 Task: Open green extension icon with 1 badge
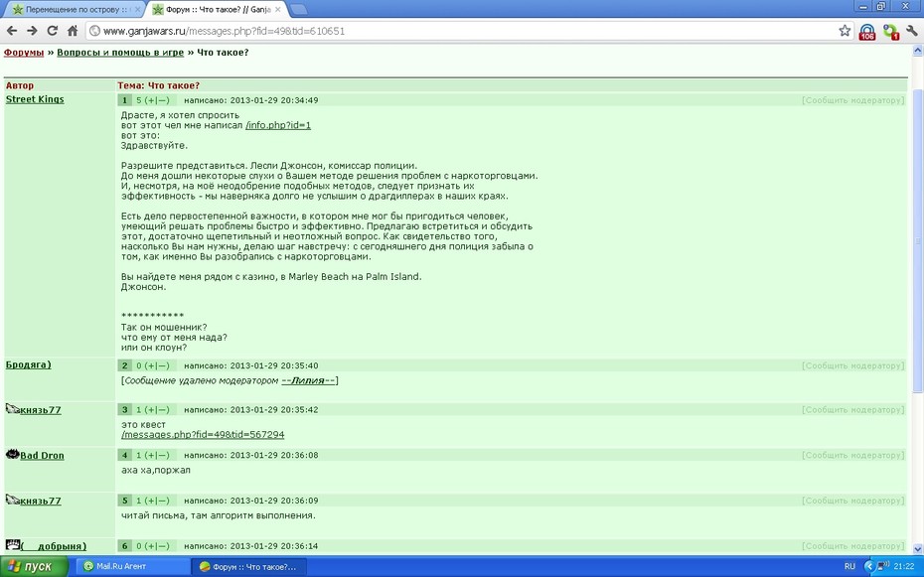tap(890, 31)
